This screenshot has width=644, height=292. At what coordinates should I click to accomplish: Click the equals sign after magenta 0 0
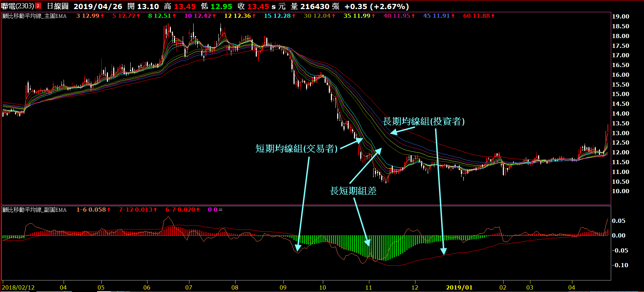(x=220, y=210)
